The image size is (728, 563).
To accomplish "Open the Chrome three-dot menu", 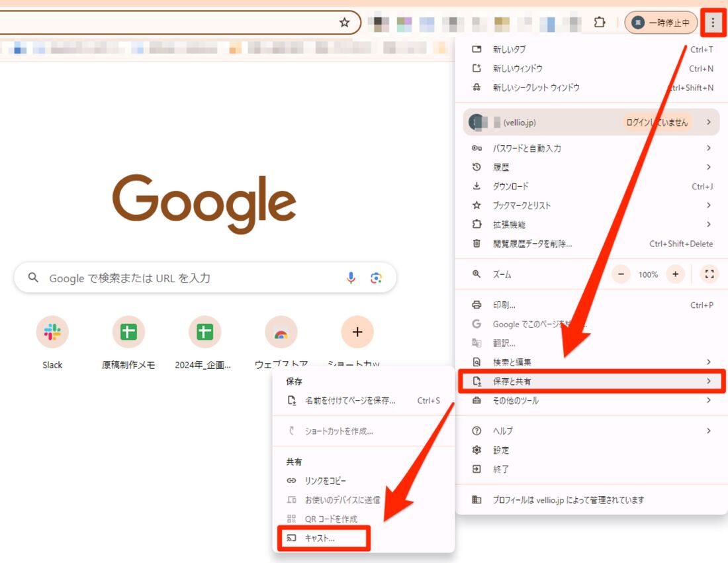I will point(713,23).
